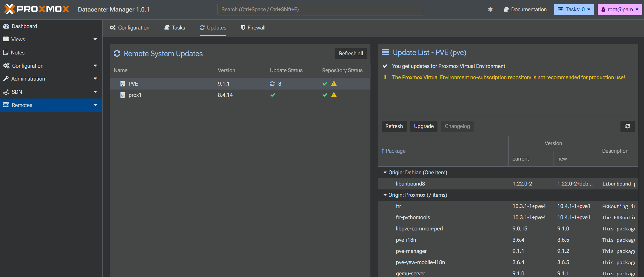644x277 pixels.
Task: Click the pending updates icon for PVE
Action: point(272,84)
